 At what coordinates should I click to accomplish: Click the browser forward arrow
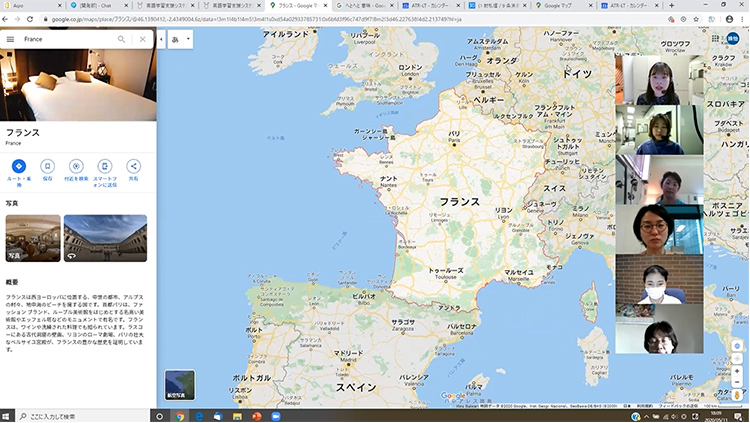pos(17,19)
